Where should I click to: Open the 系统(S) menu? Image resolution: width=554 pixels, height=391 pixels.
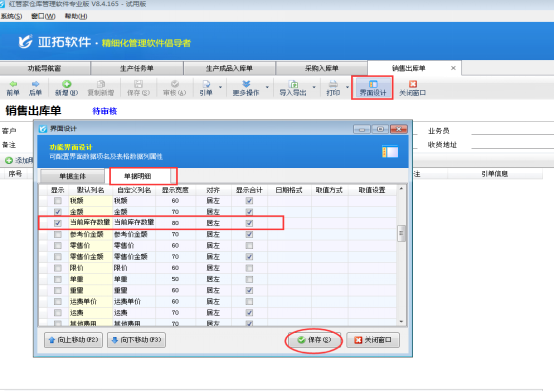pos(11,16)
